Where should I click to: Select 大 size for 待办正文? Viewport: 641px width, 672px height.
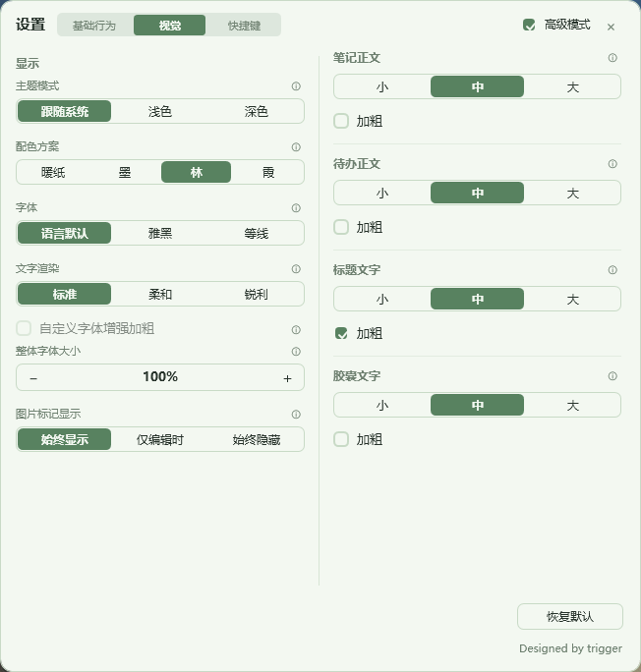[x=573, y=193]
